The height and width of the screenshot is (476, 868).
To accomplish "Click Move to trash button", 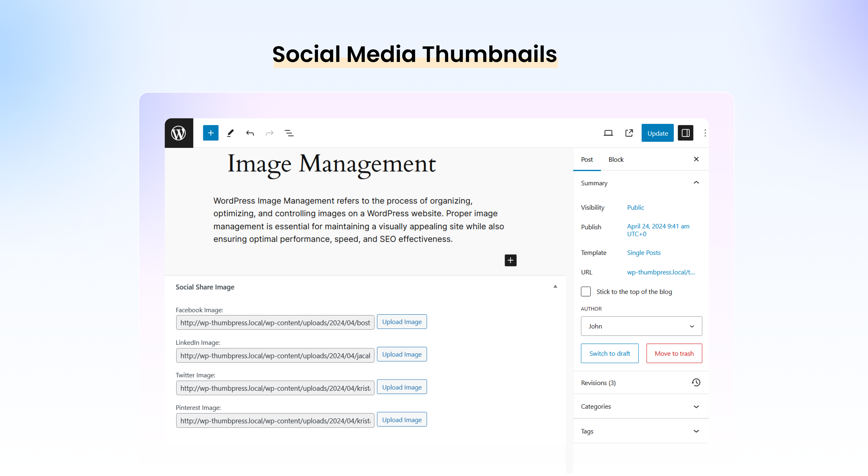I will (x=674, y=353).
